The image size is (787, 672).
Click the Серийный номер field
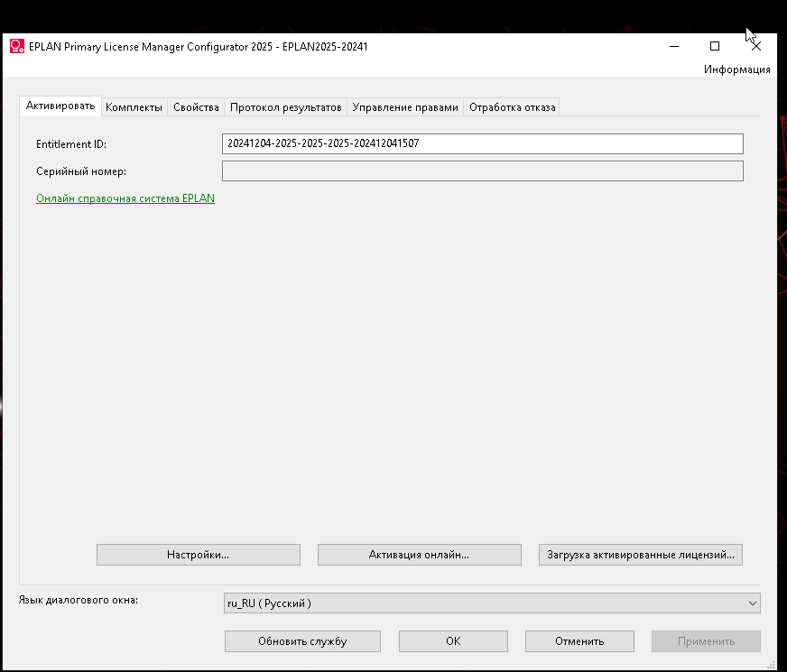(482, 171)
